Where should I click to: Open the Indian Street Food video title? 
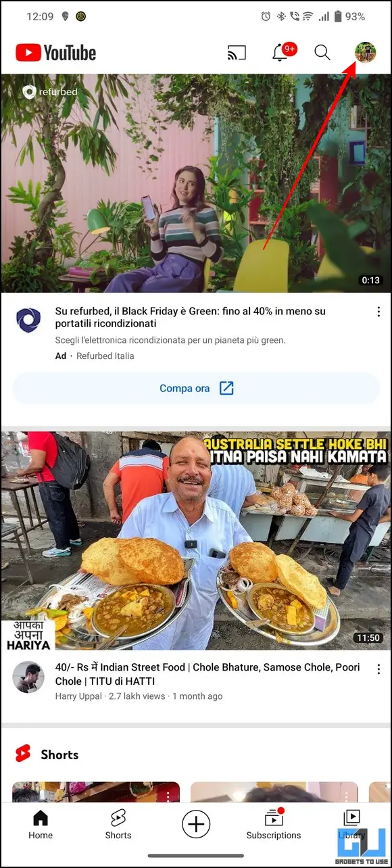(x=207, y=674)
